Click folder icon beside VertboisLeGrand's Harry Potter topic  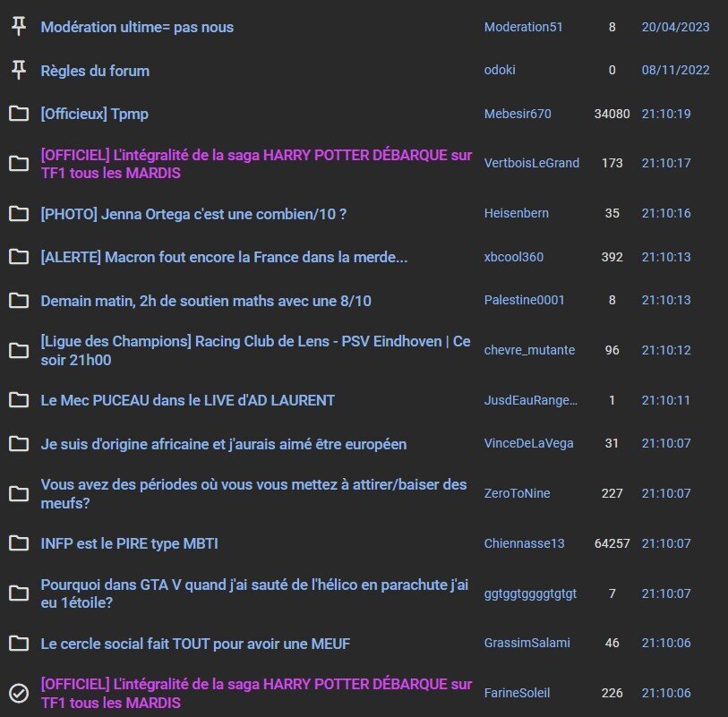(x=19, y=163)
